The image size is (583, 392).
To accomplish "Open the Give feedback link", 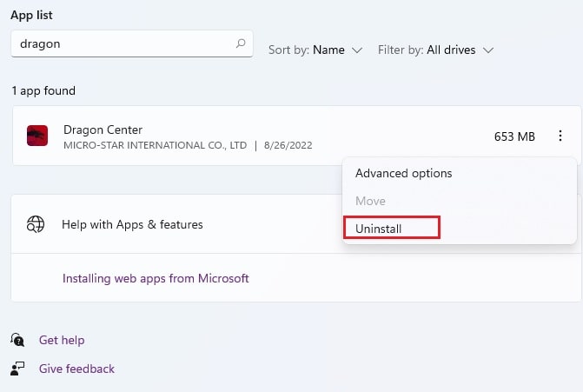I will tap(76, 369).
